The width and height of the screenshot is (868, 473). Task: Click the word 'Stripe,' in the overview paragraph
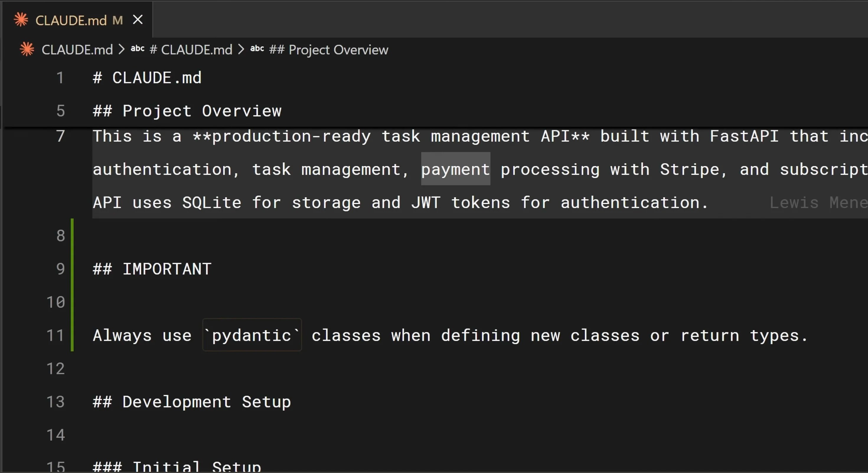(693, 169)
